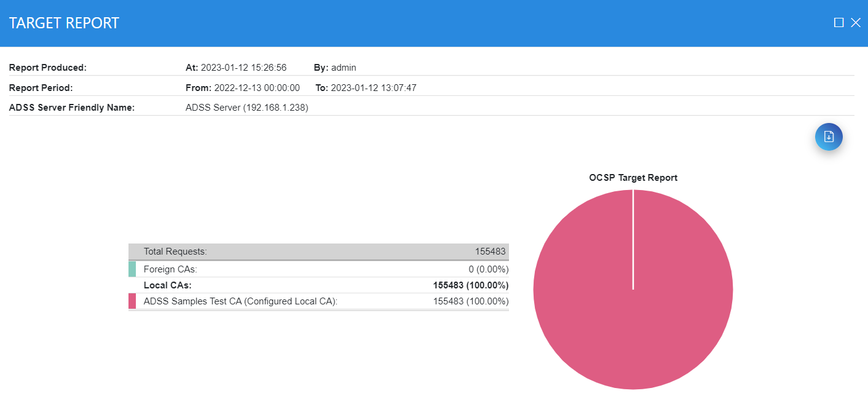Select the Foreign CAs row label
The image size is (868, 412).
pos(170,269)
